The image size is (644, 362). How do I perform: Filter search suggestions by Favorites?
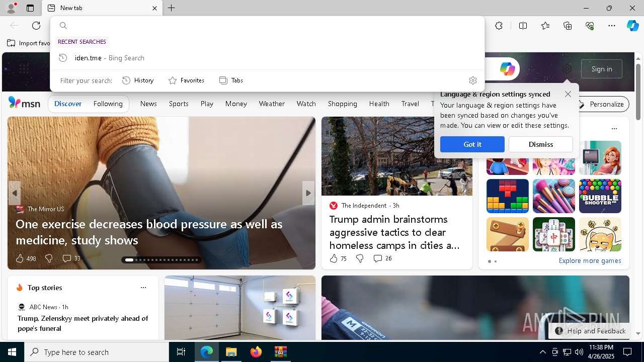pos(186,80)
